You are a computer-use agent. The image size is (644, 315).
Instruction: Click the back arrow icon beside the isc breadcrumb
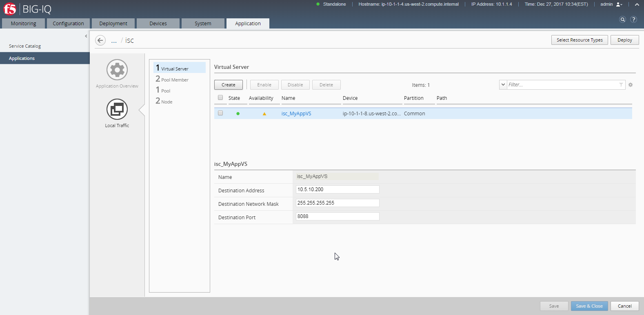click(100, 40)
